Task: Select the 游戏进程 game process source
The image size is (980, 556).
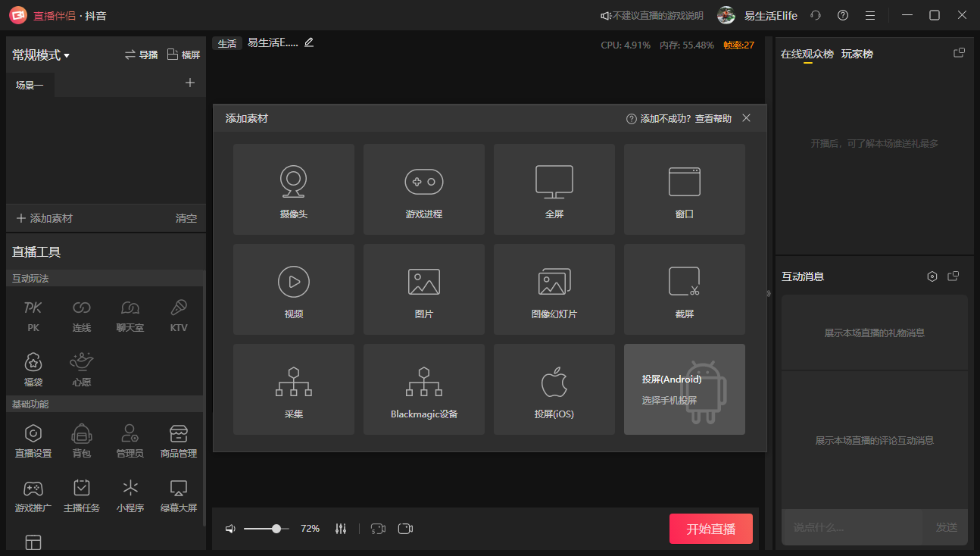Action: coord(424,189)
